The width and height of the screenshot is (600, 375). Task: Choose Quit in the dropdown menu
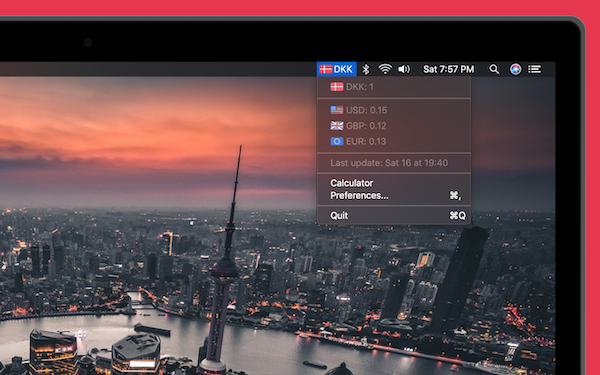[x=394, y=216]
